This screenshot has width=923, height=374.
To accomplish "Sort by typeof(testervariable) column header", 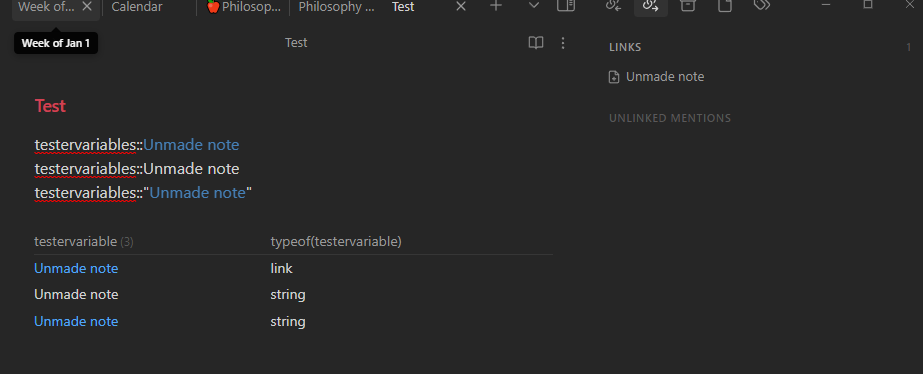I will click(336, 241).
